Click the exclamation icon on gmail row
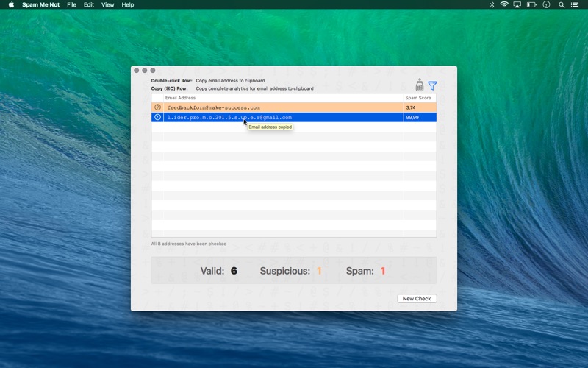This screenshot has height=368, width=588. [157, 117]
